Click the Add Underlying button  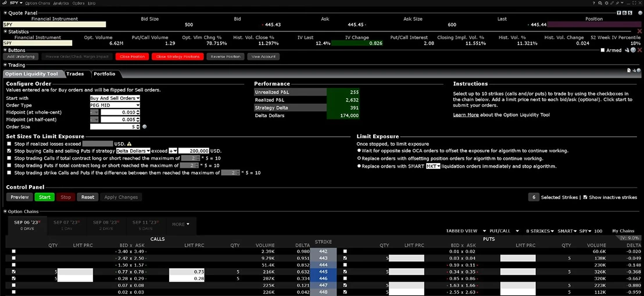coord(21,56)
